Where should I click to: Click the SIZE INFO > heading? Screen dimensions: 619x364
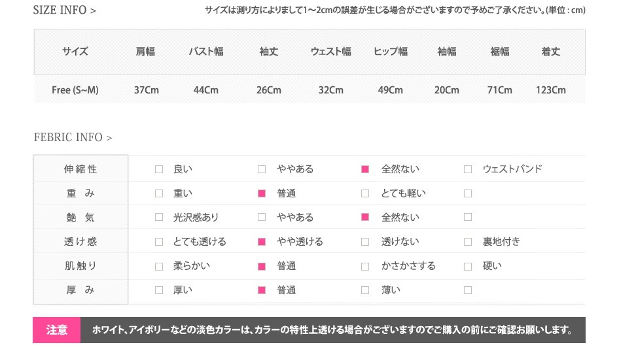[x=65, y=10]
